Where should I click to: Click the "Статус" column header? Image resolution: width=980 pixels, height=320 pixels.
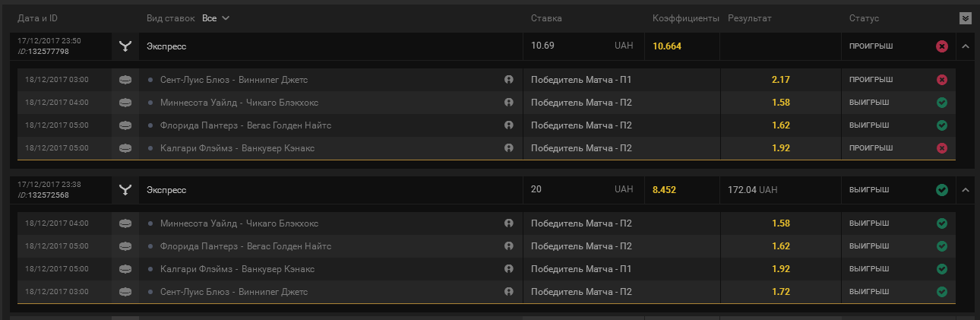click(x=864, y=18)
